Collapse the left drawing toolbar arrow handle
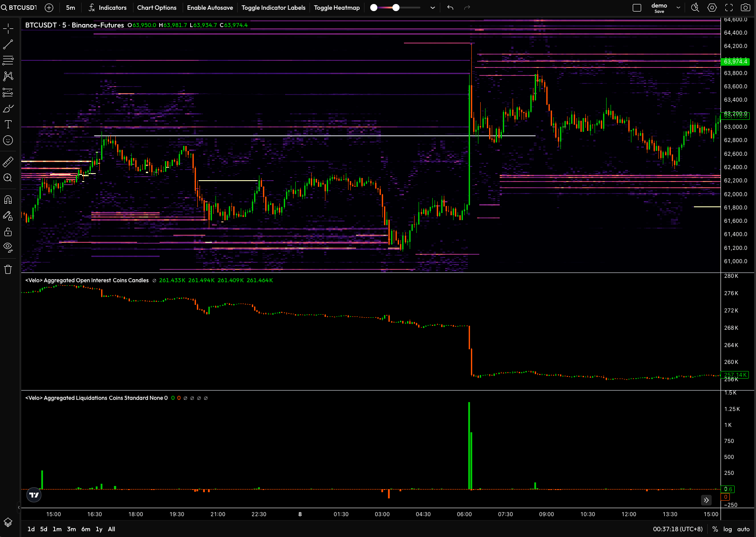Screen dimensions: 756x537 coord(19,507)
